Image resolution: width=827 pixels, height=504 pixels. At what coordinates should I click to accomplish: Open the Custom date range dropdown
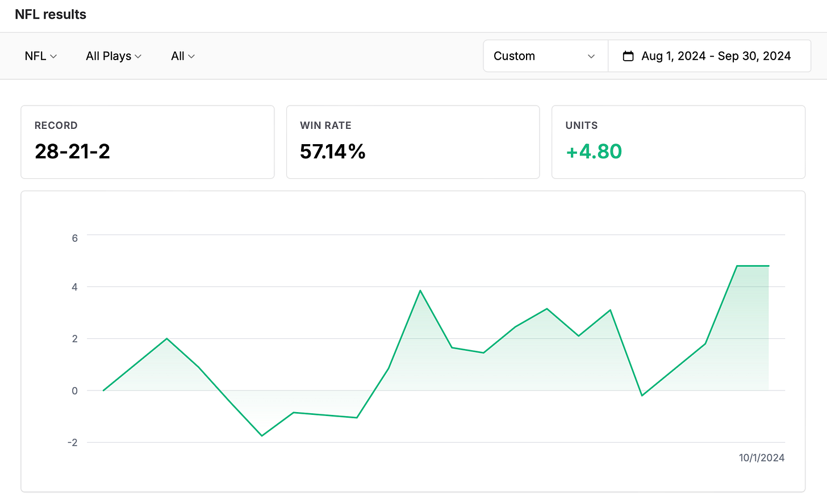[x=545, y=56]
